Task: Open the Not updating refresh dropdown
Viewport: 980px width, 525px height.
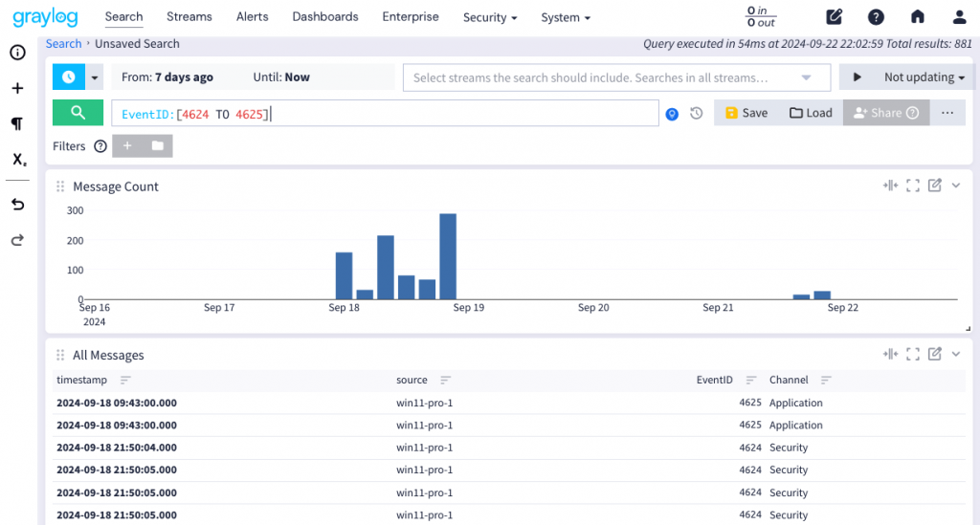Action: click(x=924, y=77)
